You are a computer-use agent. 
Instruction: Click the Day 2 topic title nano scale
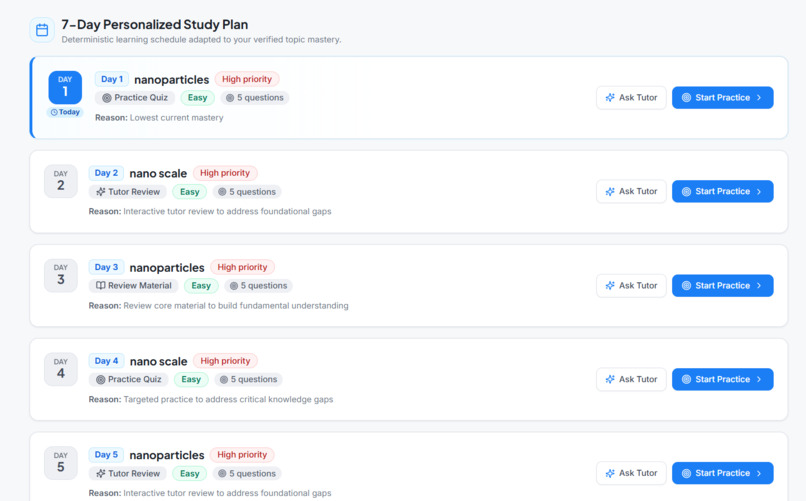coord(158,174)
